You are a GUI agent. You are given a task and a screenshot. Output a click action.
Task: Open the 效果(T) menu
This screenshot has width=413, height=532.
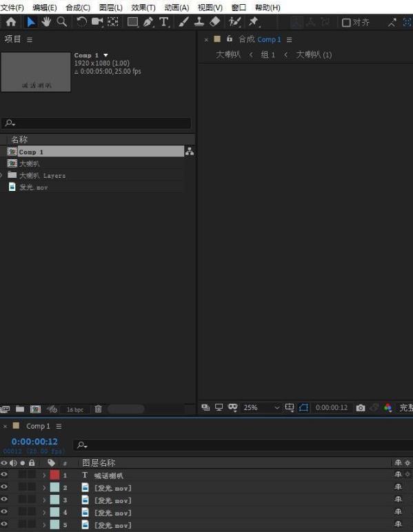(143, 8)
